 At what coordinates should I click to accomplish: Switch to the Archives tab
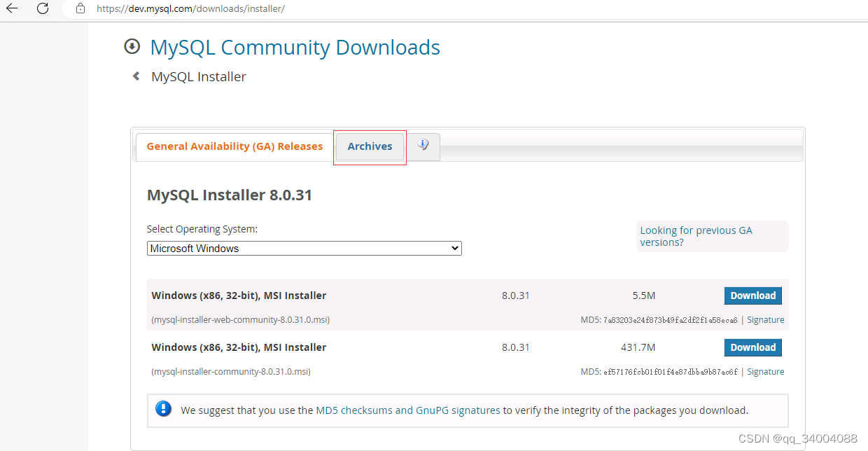click(x=370, y=146)
